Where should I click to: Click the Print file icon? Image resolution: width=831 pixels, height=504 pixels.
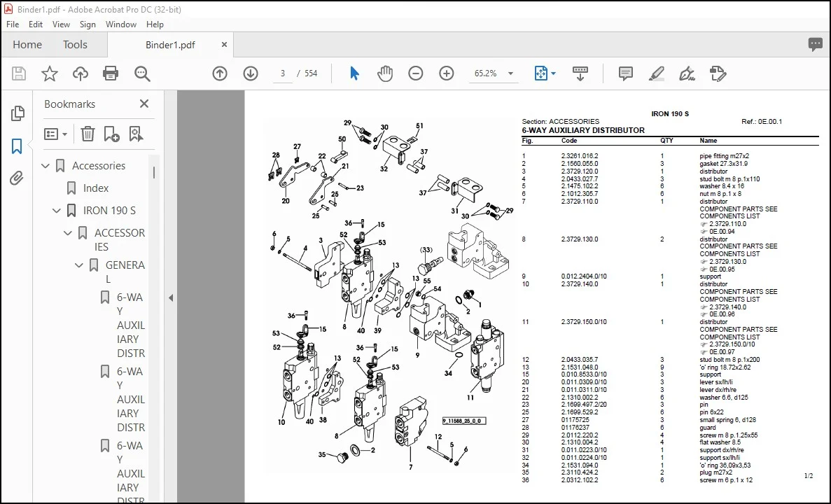tap(110, 73)
